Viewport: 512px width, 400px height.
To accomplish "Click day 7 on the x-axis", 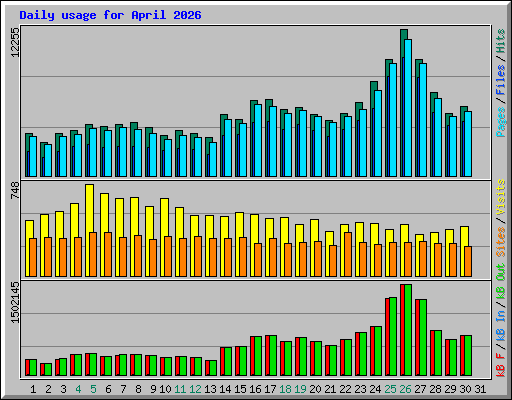I will pyautogui.click(x=123, y=389).
